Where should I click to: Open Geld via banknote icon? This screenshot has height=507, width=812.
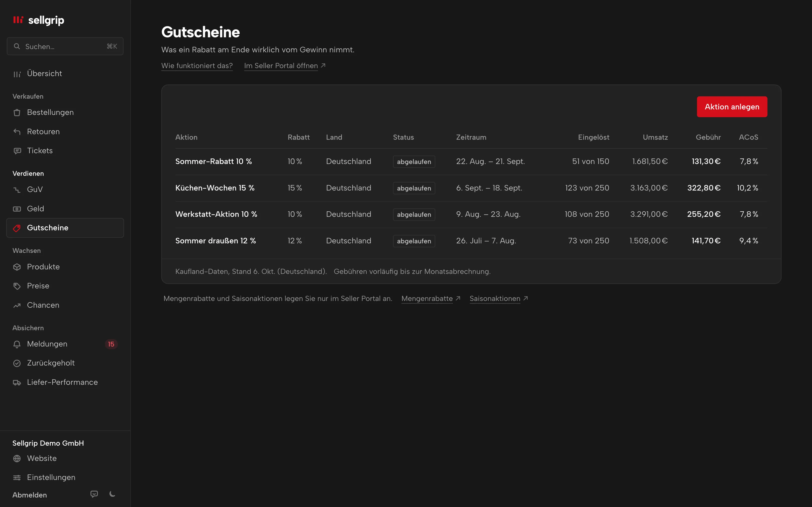click(x=17, y=209)
